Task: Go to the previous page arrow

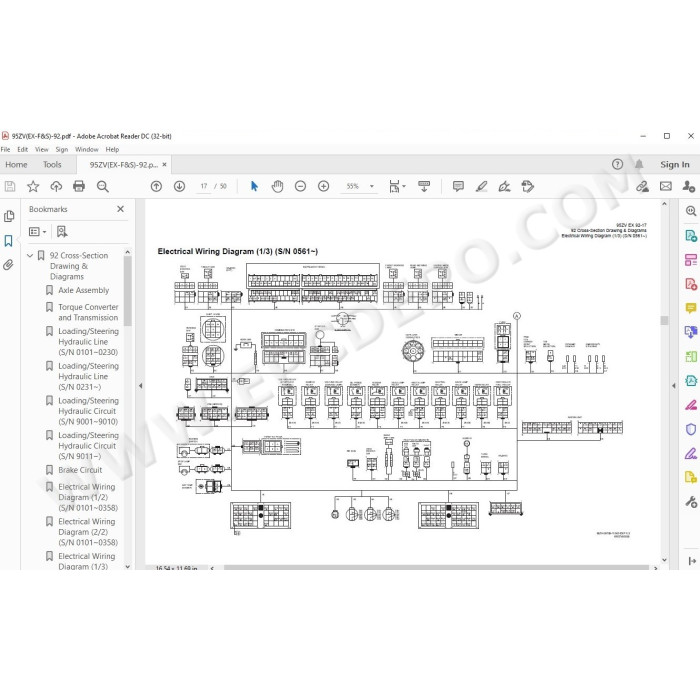Action: 156,186
